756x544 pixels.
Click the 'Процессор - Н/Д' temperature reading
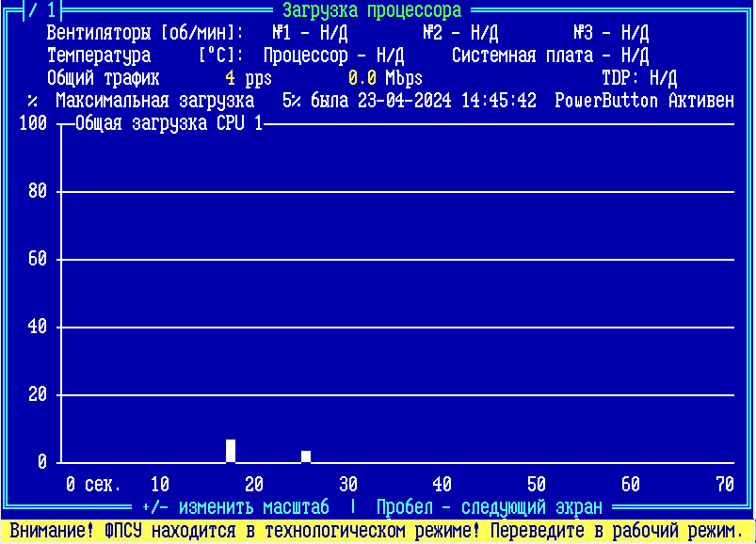(333, 56)
